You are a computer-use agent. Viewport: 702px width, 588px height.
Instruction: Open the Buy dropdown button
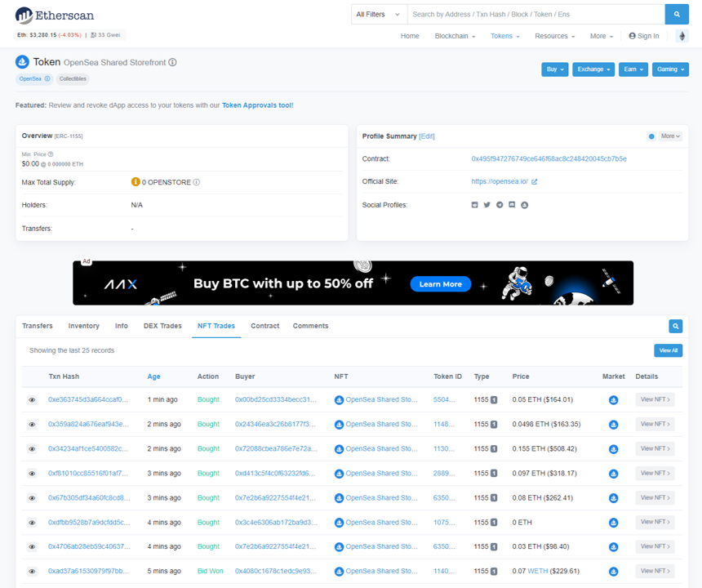click(555, 69)
